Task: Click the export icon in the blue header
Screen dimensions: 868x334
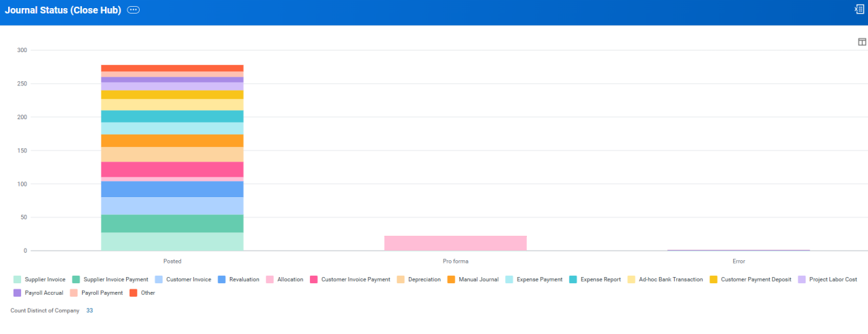Action: 859,9
